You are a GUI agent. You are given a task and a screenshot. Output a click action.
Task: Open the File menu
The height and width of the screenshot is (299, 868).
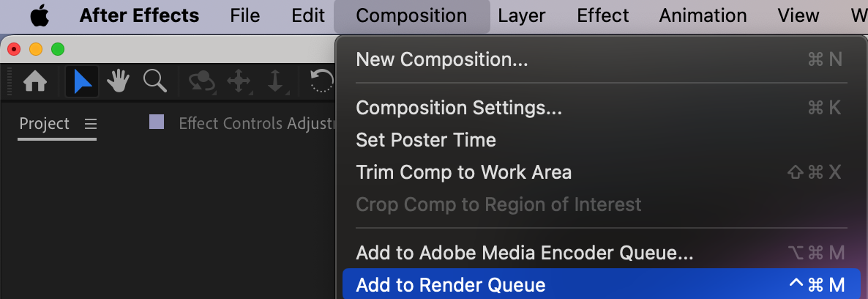245,15
